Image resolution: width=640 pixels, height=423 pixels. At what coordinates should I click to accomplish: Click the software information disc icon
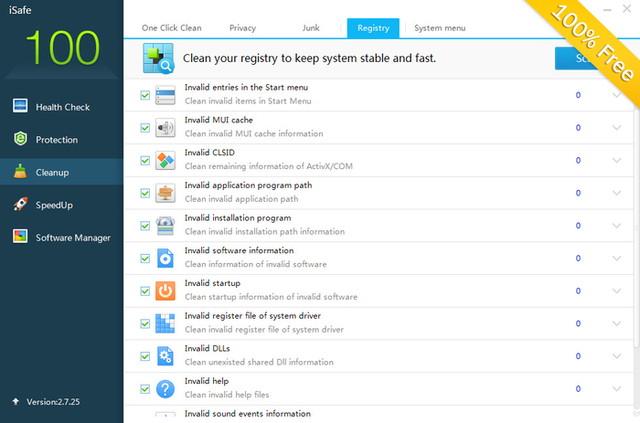165,258
